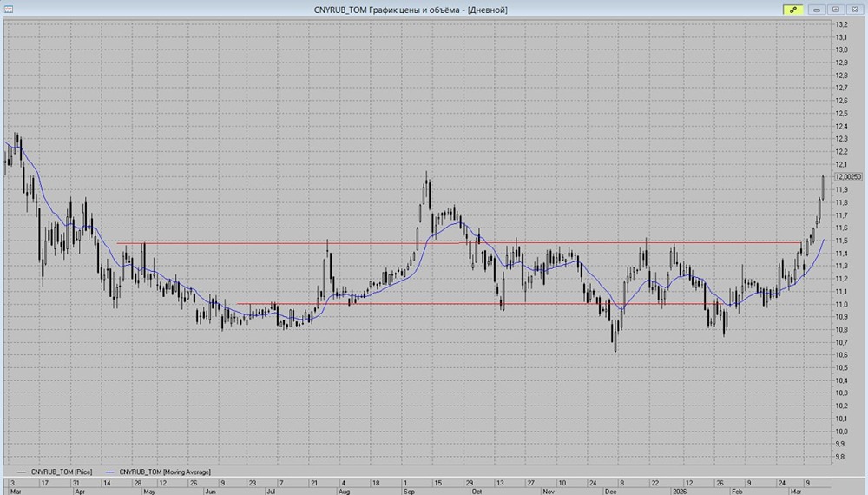Click the 9,8 value on price axis
868x495 pixels.
(x=841, y=456)
